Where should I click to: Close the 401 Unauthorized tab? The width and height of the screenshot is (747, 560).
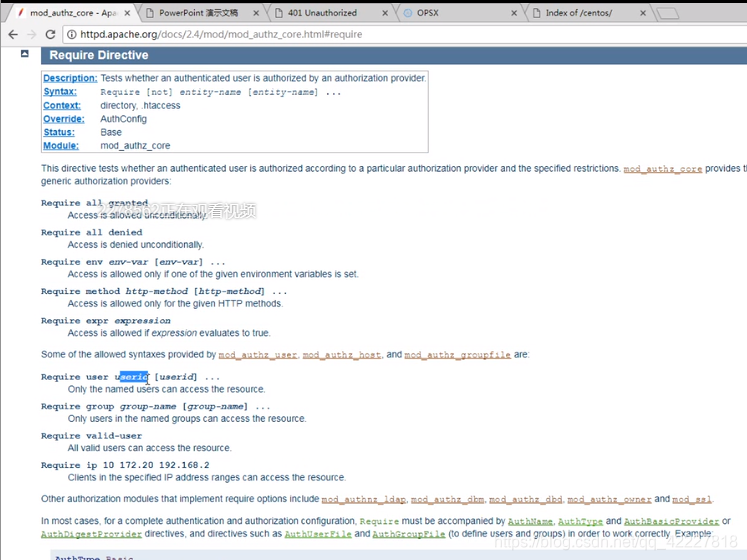click(x=385, y=13)
